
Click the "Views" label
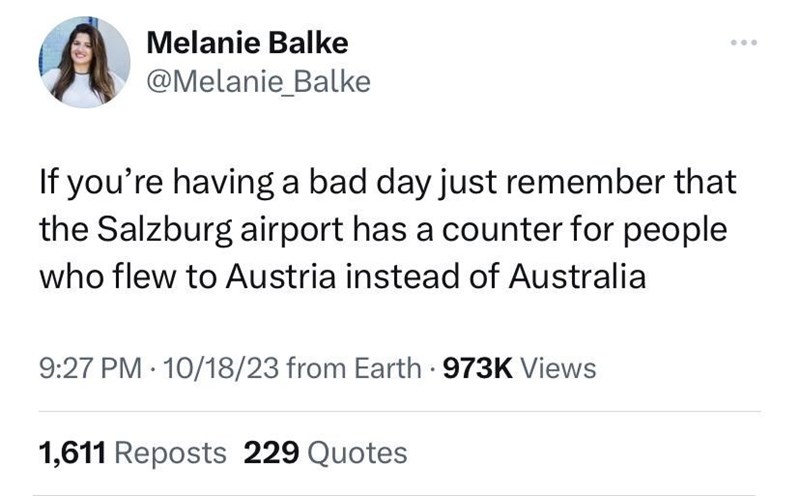coord(559,369)
